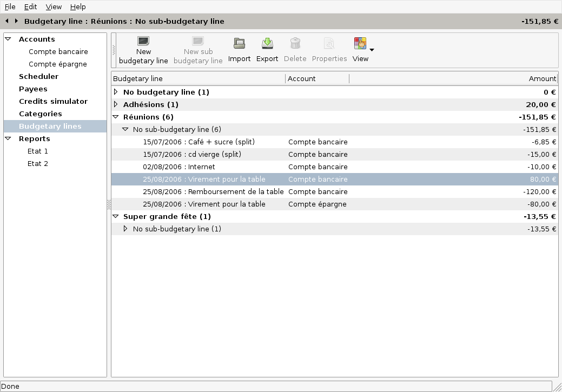Viewport: 562px width, 392px height.
Task: Open the View button dropdown arrow
Action: pos(372,50)
